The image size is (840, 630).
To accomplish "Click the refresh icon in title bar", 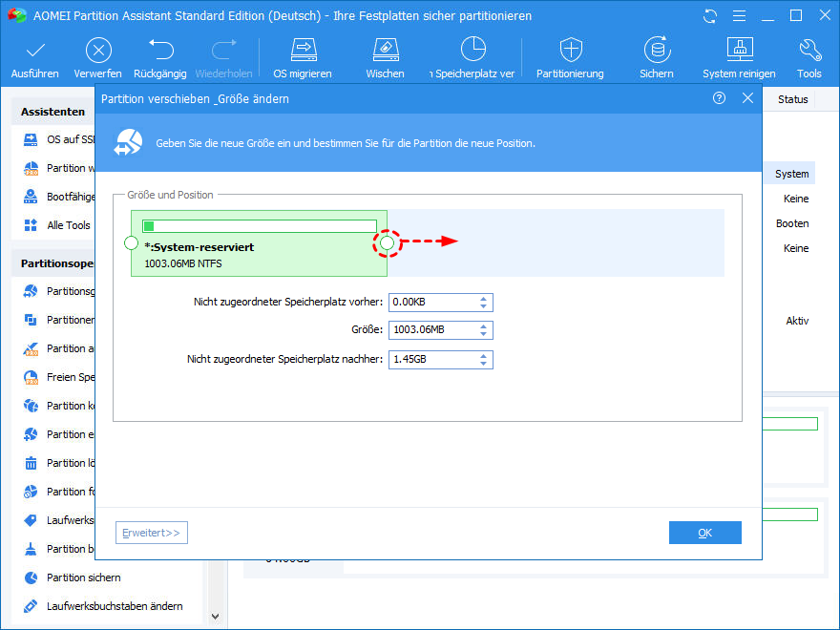I will coord(710,16).
